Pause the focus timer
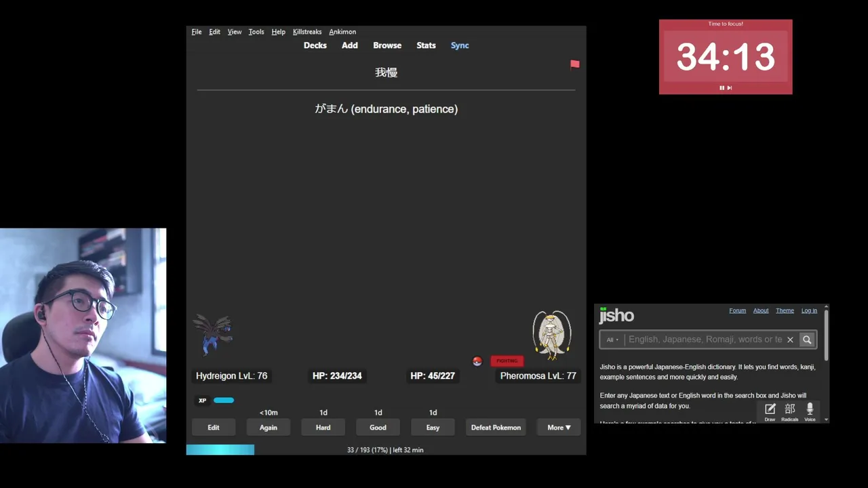Screen dimensions: 868x488 (722, 87)
